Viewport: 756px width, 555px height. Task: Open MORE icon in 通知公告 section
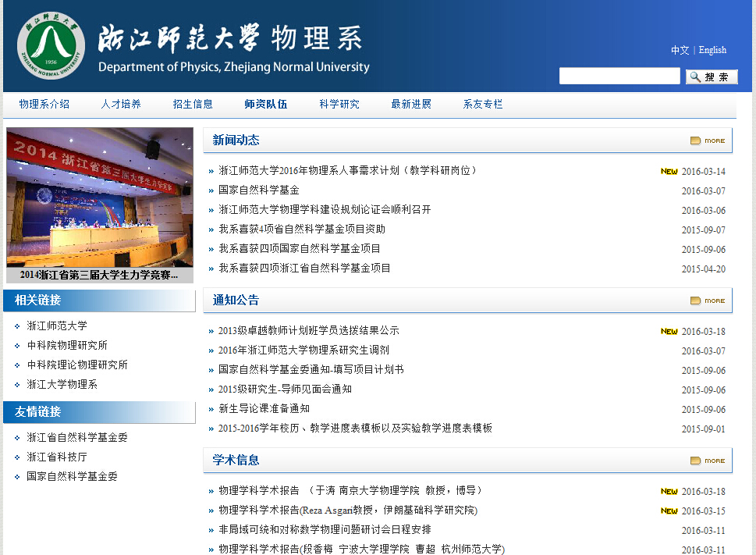click(708, 301)
